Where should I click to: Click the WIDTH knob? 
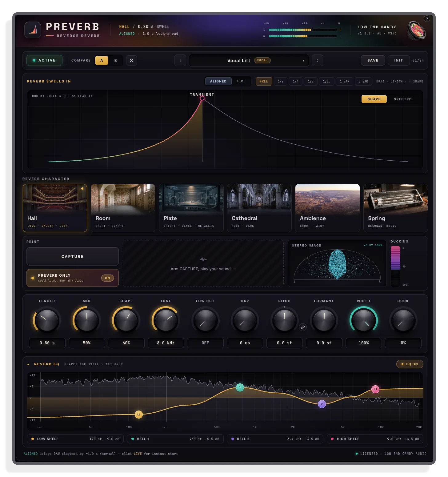tap(364, 320)
